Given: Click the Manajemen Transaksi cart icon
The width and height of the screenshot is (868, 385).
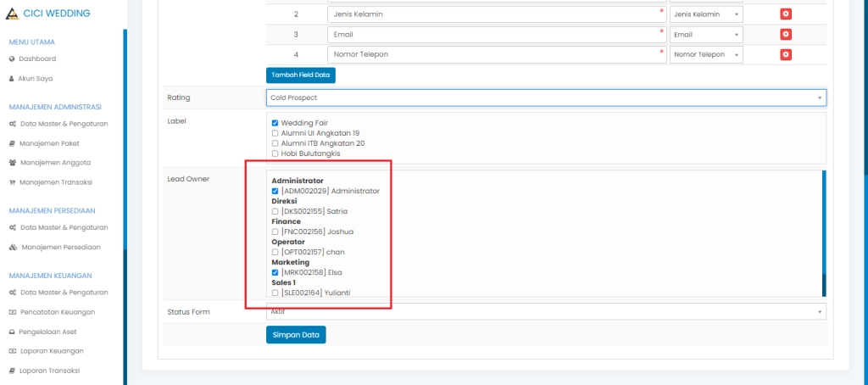Looking at the screenshot, I should (x=13, y=181).
